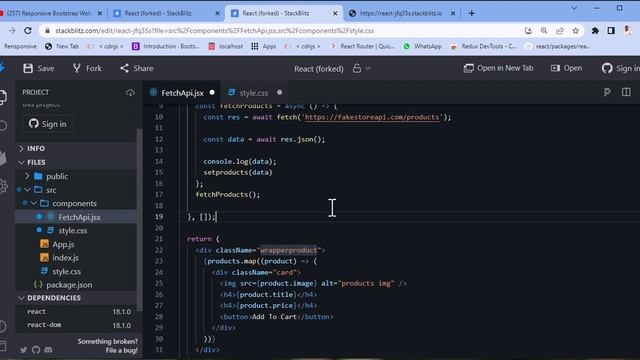Fork the project with the Fork button
Image resolution: width=640 pixels, height=360 pixels.
click(x=87, y=68)
